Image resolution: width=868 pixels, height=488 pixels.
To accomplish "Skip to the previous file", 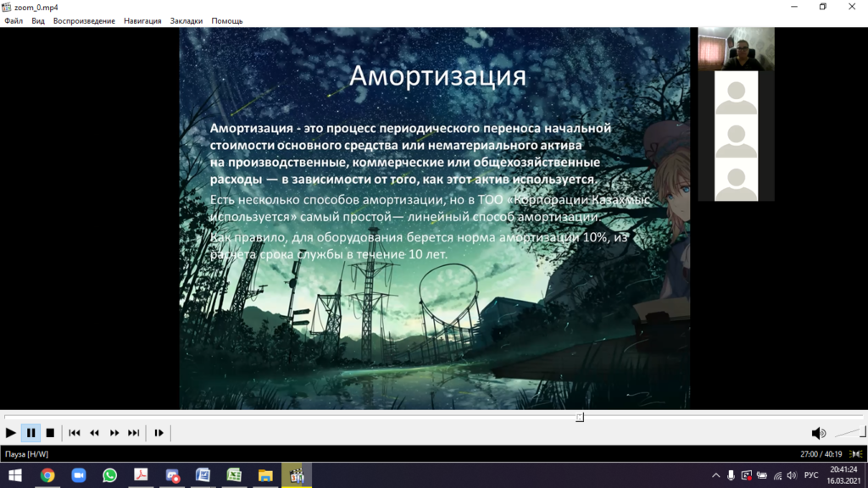I will 75,433.
